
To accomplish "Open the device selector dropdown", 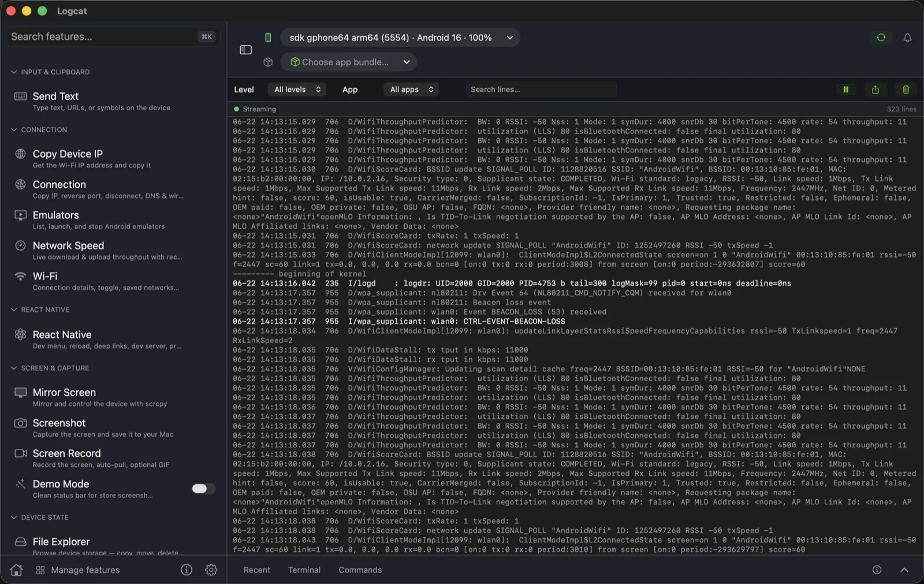I will [400, 38].
